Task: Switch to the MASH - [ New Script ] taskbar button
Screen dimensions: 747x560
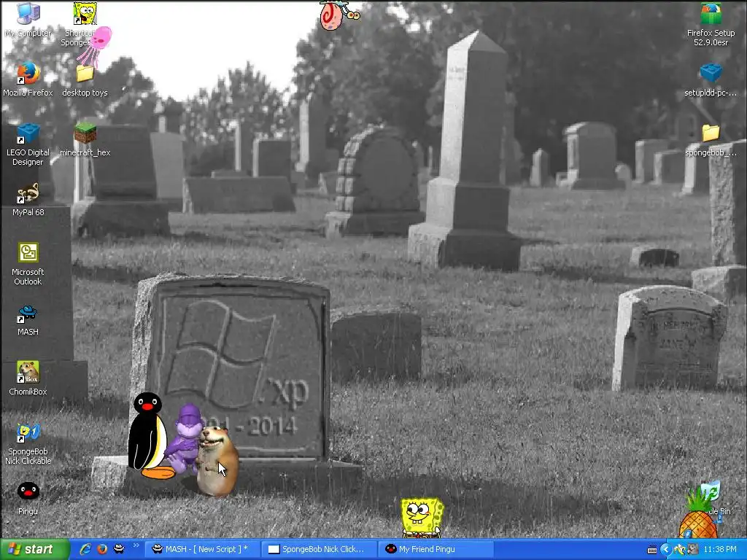Action: 202,550
